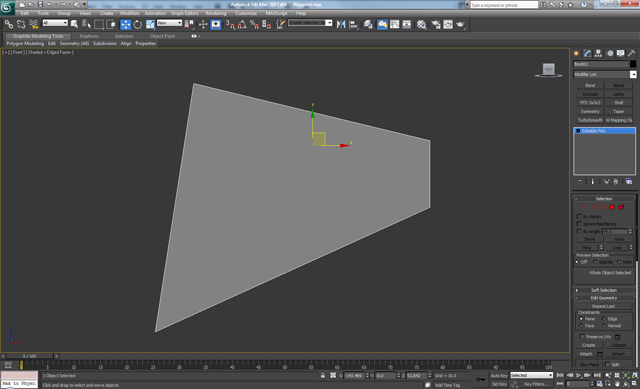Click Bind to Space Warp icon
The height and width of the screenshot is (389, 640).
[x=33, y=24]
